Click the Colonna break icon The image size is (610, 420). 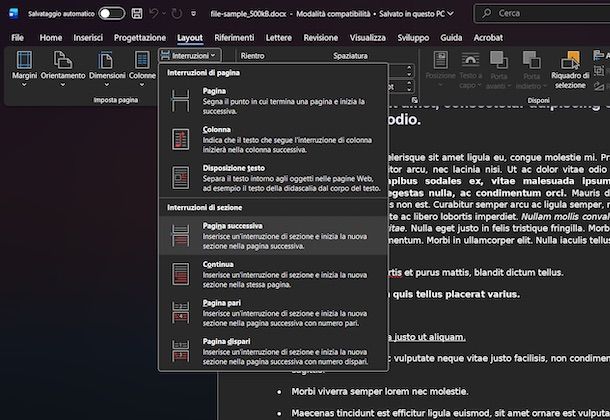pos(181,139)
